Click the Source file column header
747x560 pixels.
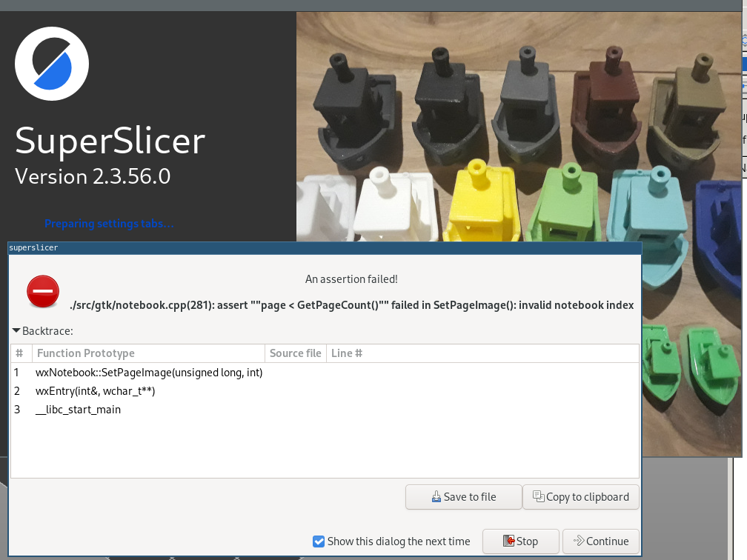click(296, 353)
